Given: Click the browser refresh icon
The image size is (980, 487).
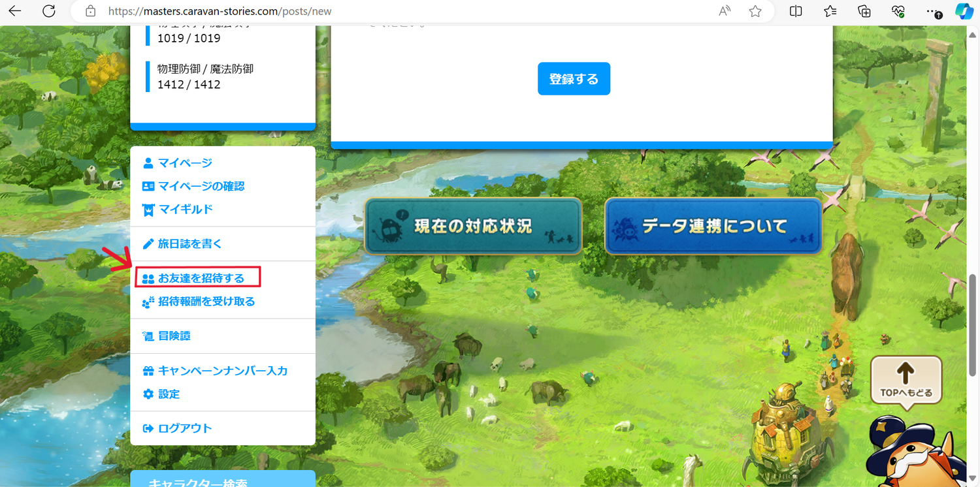Looking at the screenshot, I should click(x=48, y=11).
